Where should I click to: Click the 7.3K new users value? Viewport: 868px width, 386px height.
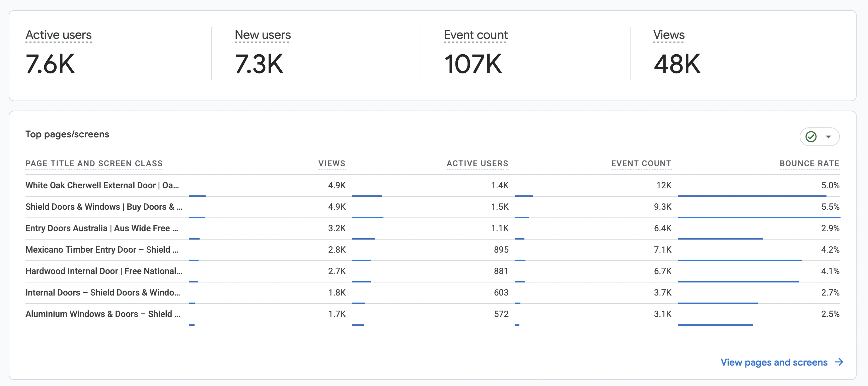coord(259,64)
